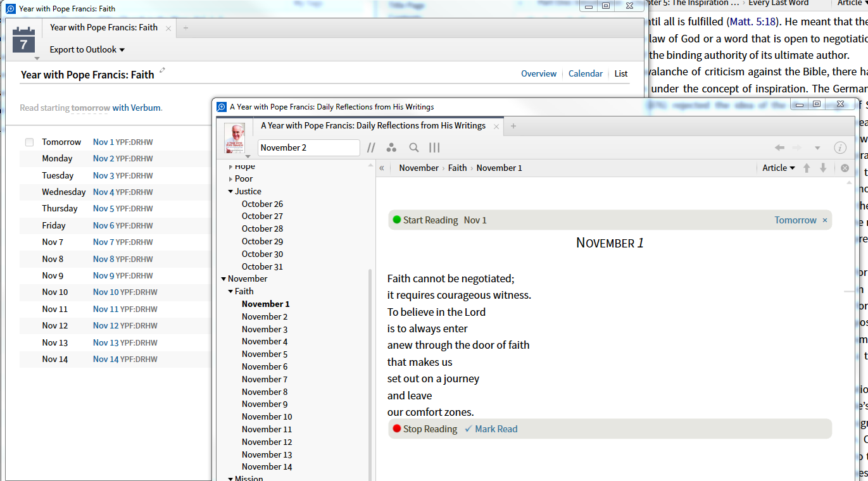Click November breadcrumb in locator bar

click(418, 168)
